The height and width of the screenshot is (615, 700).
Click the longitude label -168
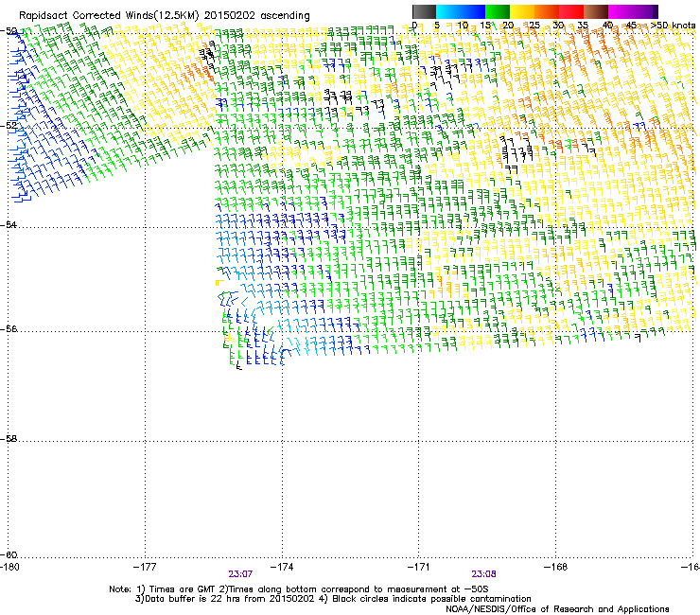pyautogui.click(x=556, y=567)
